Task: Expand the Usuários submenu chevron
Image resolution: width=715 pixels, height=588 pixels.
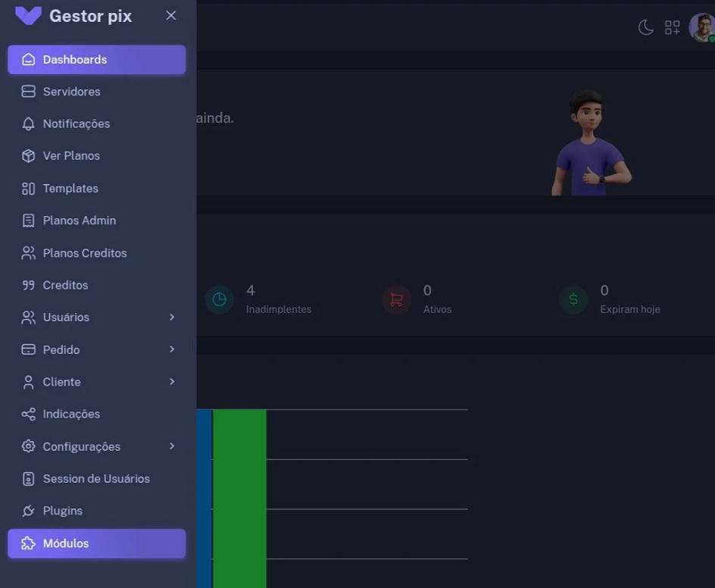Action: 172,317
